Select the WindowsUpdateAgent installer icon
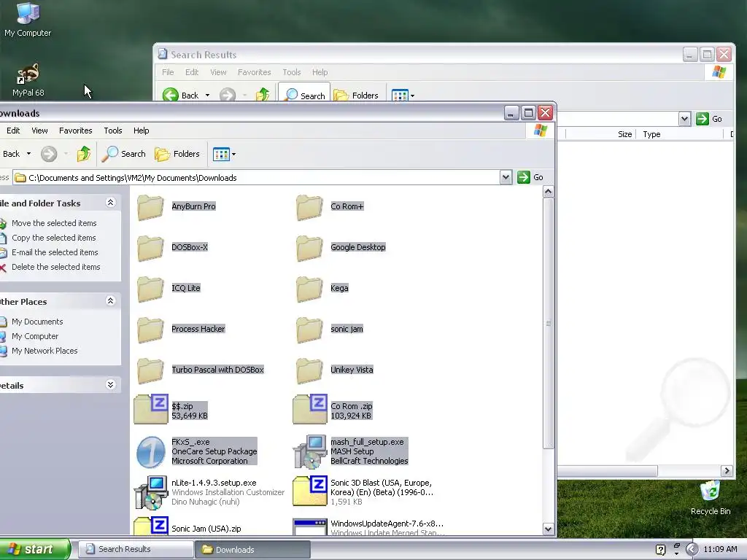Image resolution: width=747 pixels, height=560 pixels. pyautogui.click(x=310, y=527)
